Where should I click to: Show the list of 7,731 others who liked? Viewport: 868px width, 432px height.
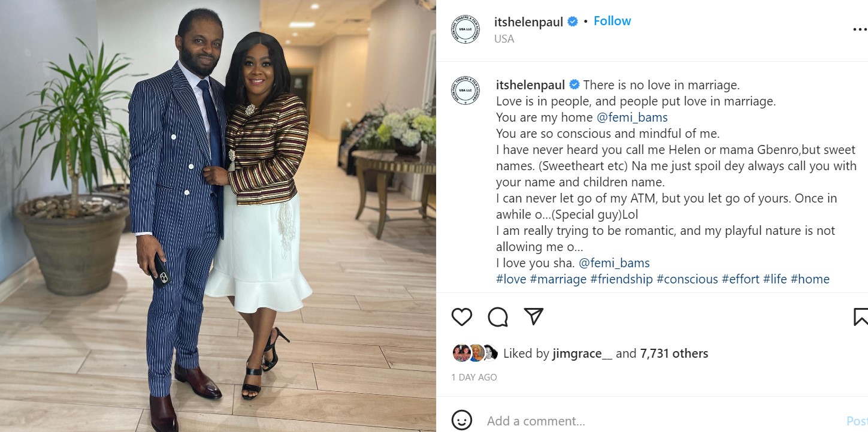674,354
